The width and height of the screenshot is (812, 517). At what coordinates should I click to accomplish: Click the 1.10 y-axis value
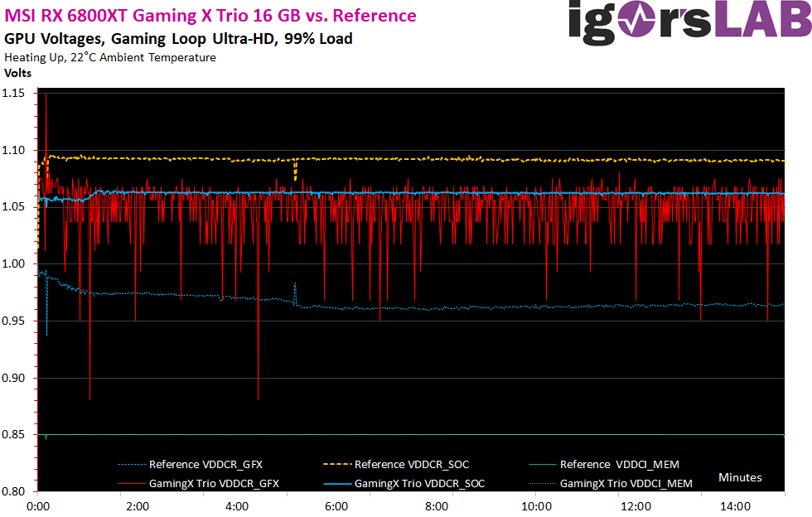13,150
